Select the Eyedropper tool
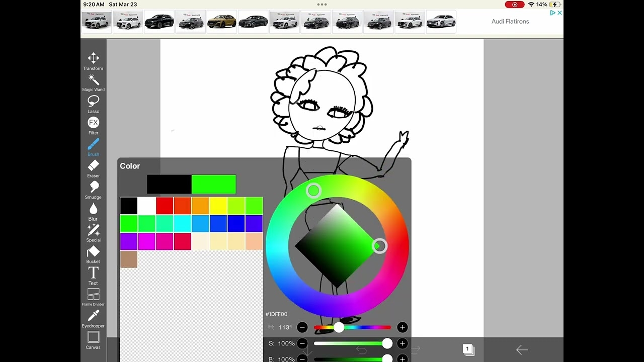 tap(93, 318)
